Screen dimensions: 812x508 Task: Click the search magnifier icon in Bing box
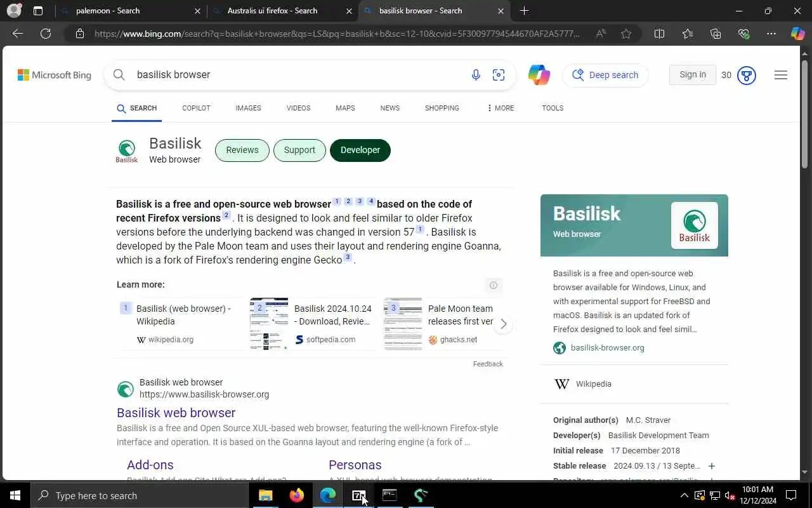click(x=119, y=75)
